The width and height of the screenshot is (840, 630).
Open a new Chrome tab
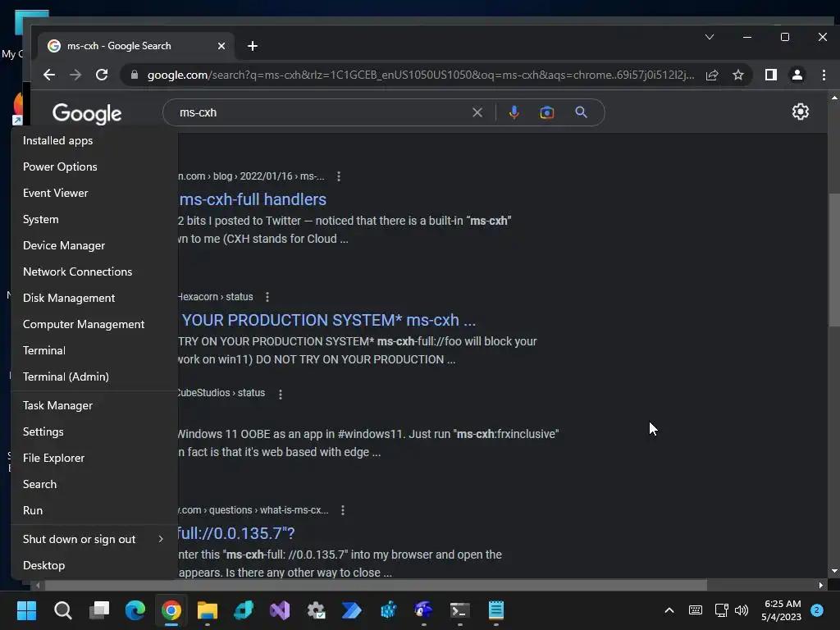(253, 46)
